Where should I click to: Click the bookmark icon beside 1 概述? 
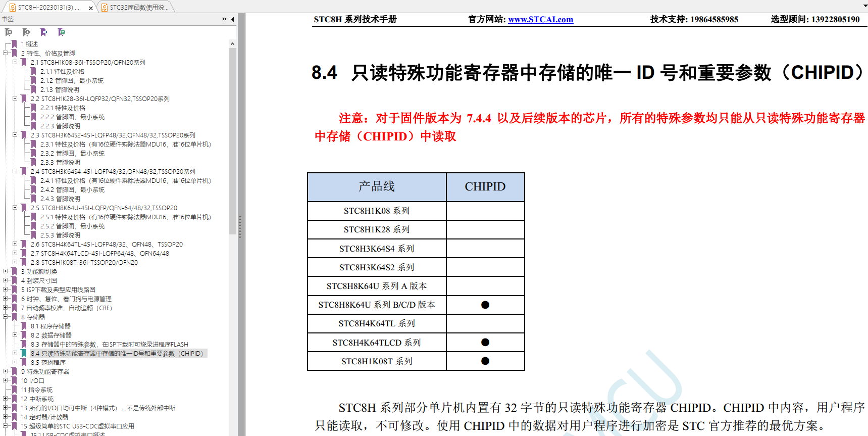point(14,44)
